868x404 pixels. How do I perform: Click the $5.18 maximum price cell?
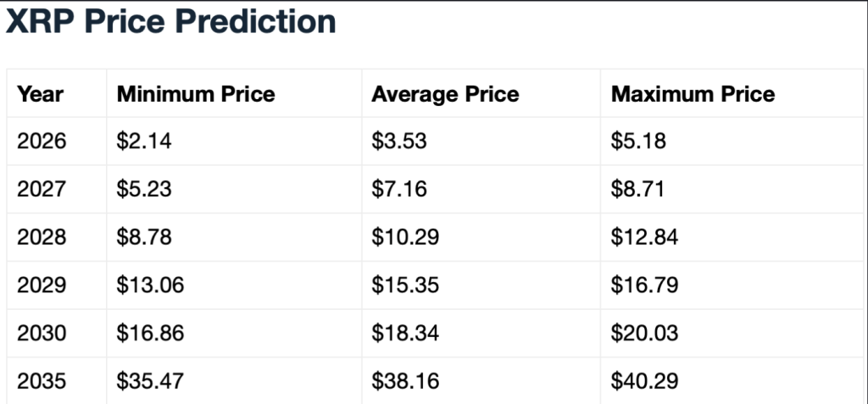[638, 141]
